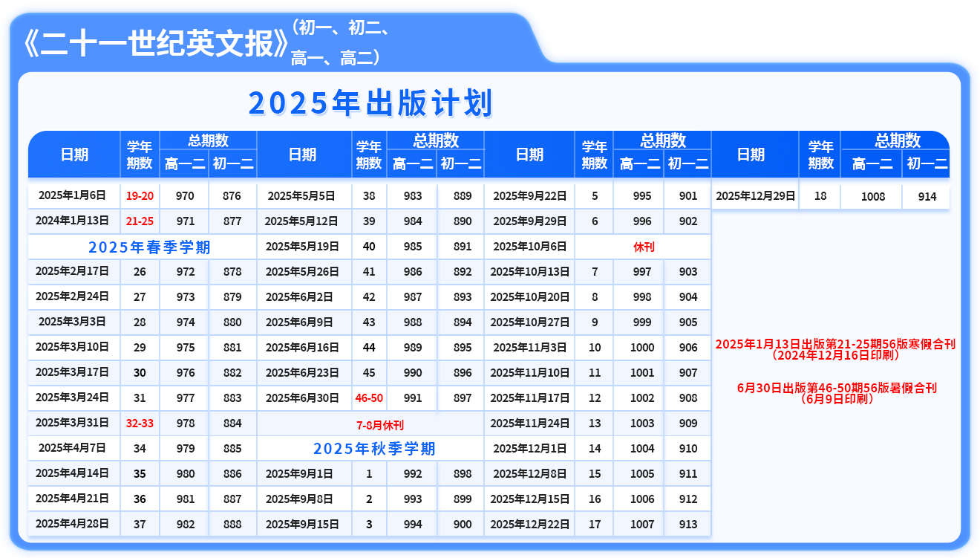The height and width of the screenshot is (558, 980).
Task: Click the date "2025年5月19日"
Action: [x=301, y=247]
